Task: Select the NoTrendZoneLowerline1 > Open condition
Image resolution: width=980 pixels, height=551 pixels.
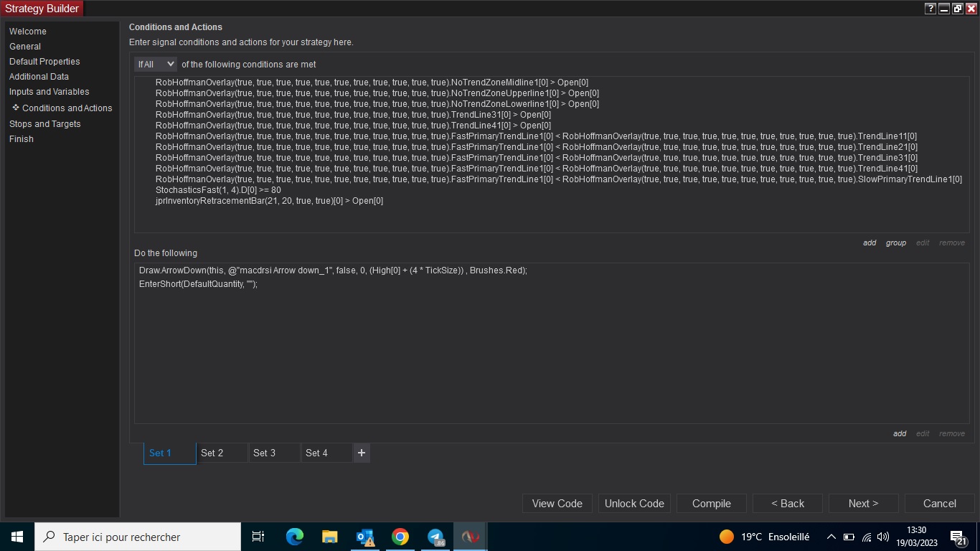Action: 377,104
